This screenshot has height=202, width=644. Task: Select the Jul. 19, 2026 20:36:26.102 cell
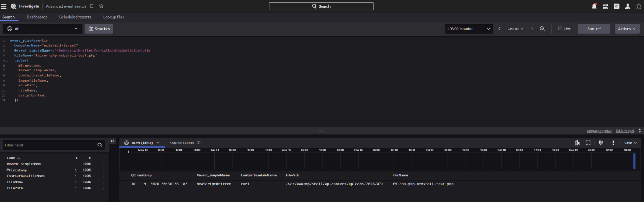pos(159,184)
